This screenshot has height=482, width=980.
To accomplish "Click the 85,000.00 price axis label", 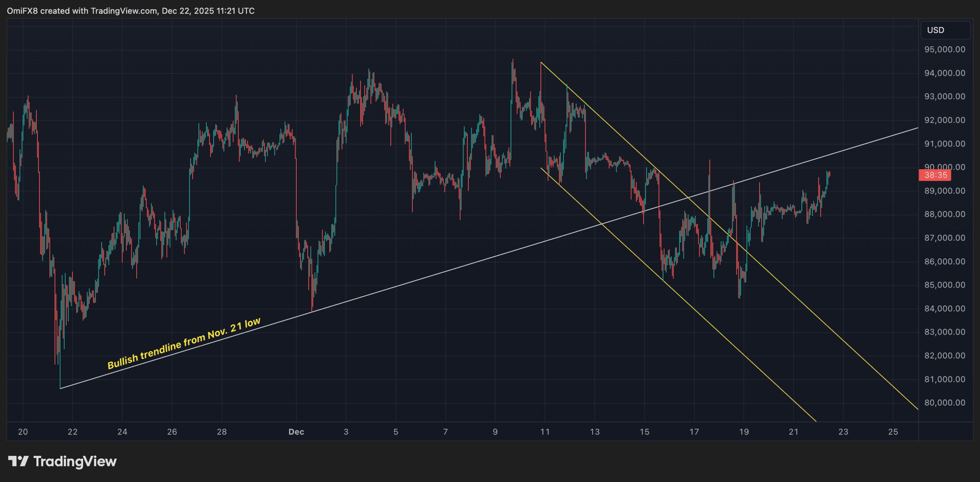I will 944,285.
